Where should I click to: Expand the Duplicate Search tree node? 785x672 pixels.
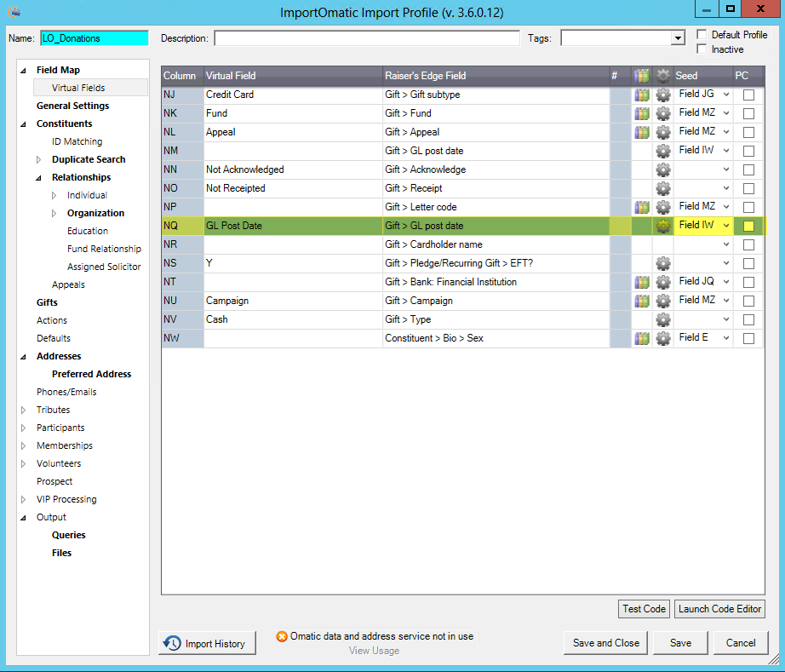coord(39,160)
